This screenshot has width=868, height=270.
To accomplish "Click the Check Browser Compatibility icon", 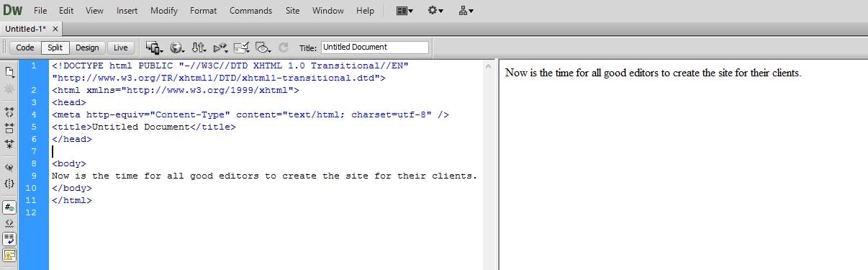I will (x=242, y=48).
